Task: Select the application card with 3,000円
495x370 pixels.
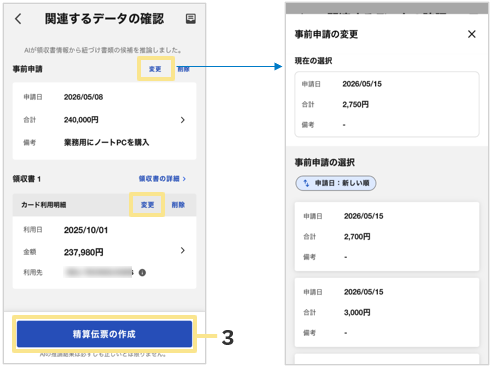Action: pyautogui.click(x=387, y=312)
